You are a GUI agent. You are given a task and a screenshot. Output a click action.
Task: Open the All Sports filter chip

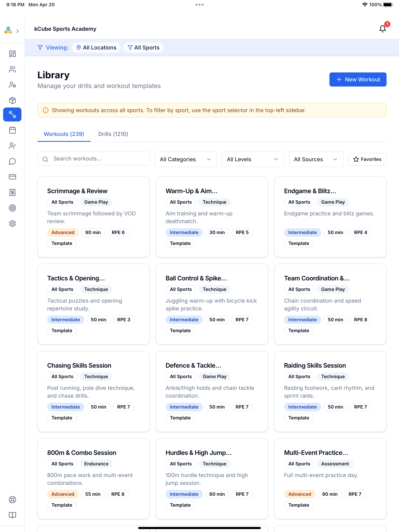[x=143, y=48]
